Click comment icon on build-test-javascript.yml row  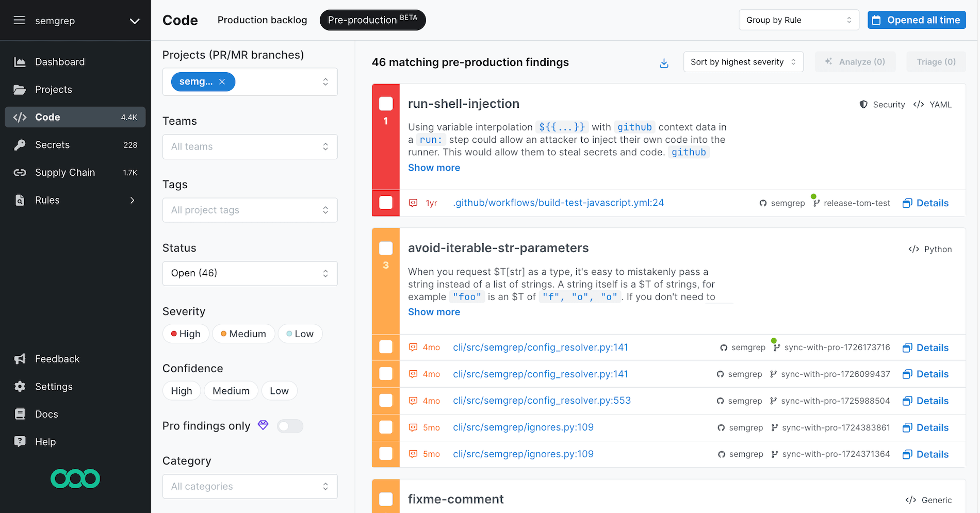point(413,203)
